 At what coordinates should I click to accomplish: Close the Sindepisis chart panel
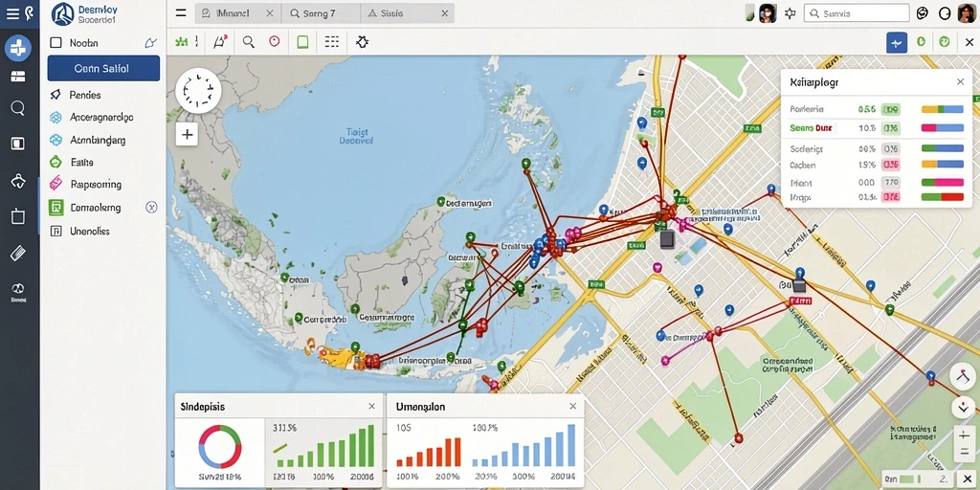[371, 406]
